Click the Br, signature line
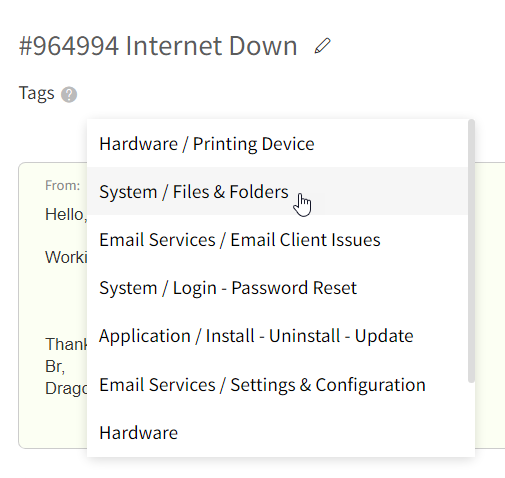 click(x=55, y=366)
